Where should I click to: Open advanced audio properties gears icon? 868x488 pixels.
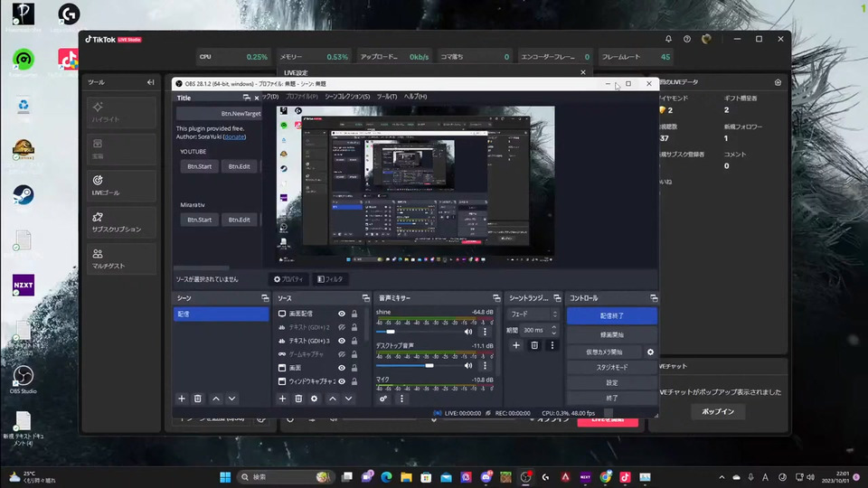(x=384, y=399)
